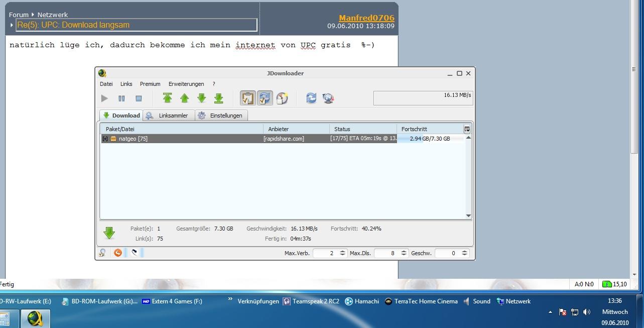
Task: Switch to the Einstellungen tab
Action: click(221, 116)
